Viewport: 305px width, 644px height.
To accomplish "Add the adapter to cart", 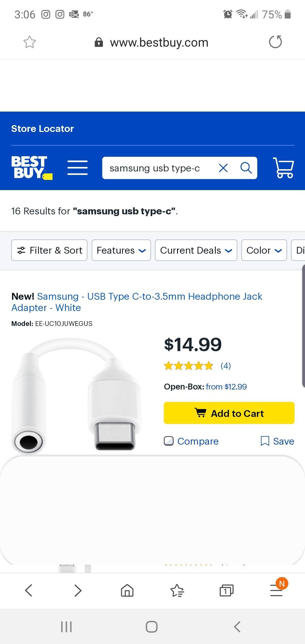I will pos(229,413).
